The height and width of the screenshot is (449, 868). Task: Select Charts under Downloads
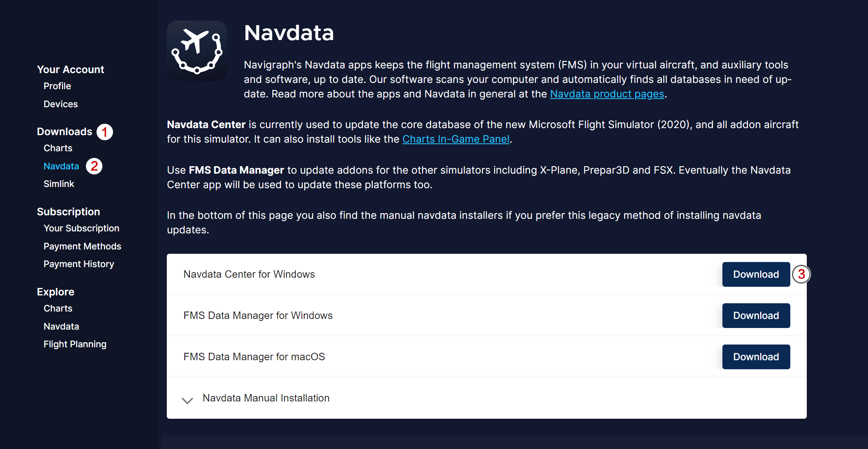coord(58,148)
